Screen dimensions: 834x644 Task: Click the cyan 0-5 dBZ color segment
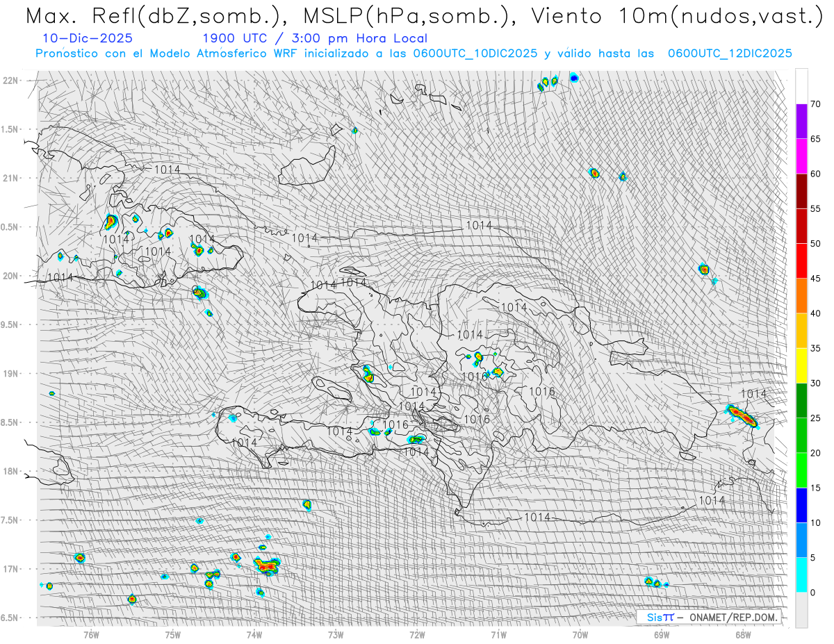point(801,575)
